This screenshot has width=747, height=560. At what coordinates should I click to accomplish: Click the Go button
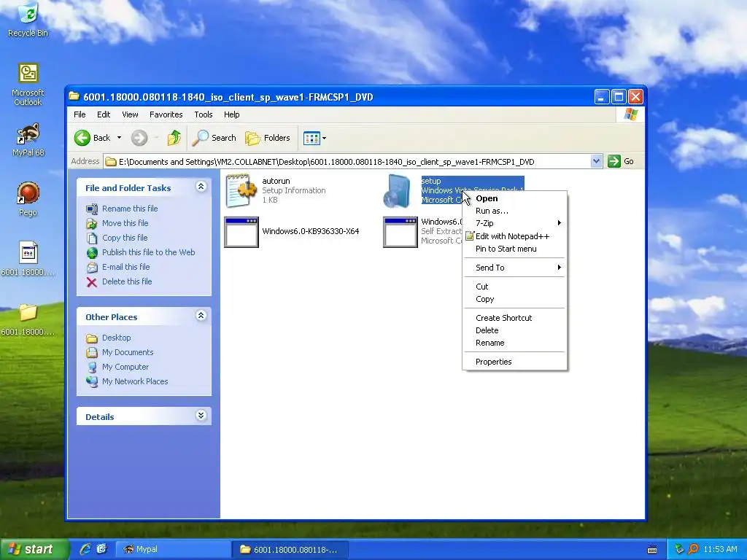tap(621, 161)
